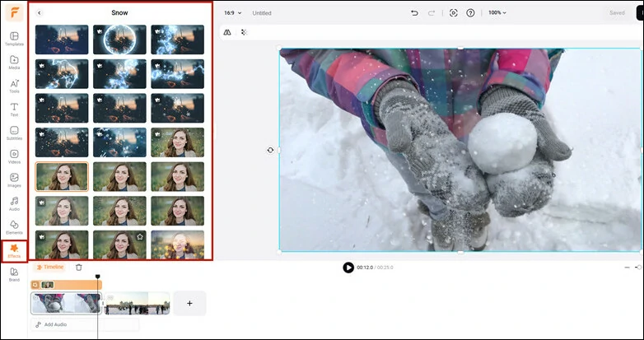The width and height of the screenshot is (644, 340).
Task: Open the Brand sidebar panel
Action: click(x=14, y=275)
